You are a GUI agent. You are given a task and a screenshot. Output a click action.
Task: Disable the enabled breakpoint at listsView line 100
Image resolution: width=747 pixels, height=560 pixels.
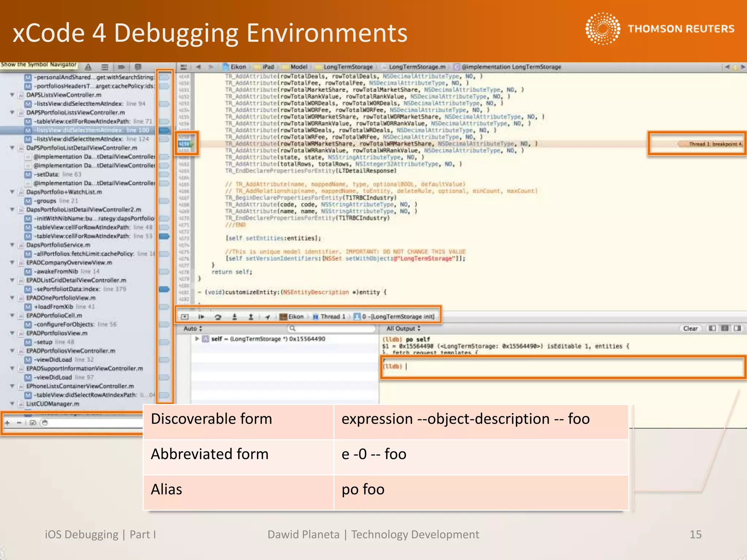[x=165, y=130]
